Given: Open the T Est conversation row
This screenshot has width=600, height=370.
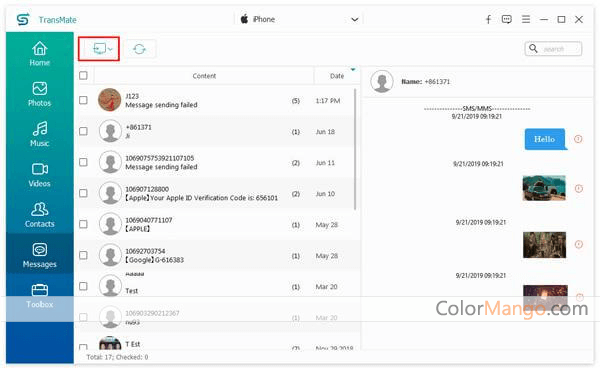Looking at the screenshot, I should coord(217,343).
